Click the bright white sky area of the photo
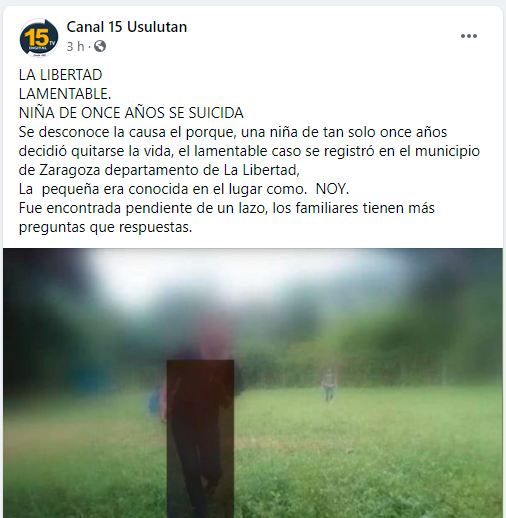This screenshot has width=506, height=518. pos(233,273)
